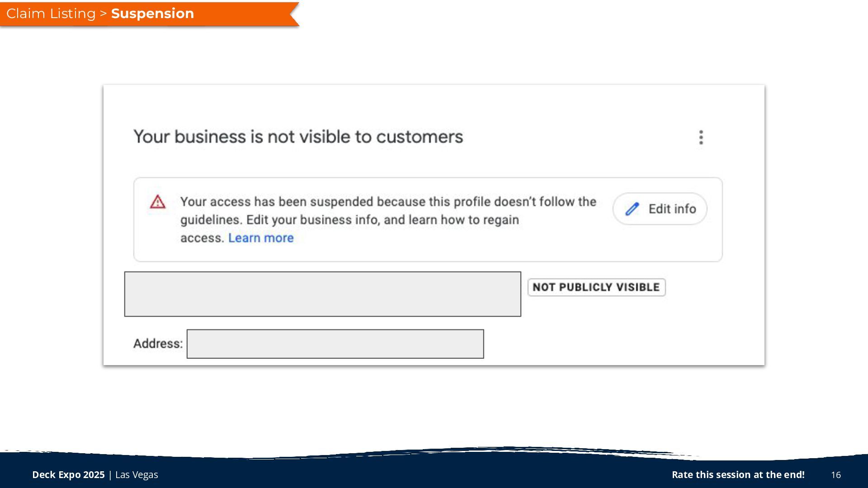Click the blue pencil edit icon
The height and width of the screenshot is (488, 868).
point(632,209)
